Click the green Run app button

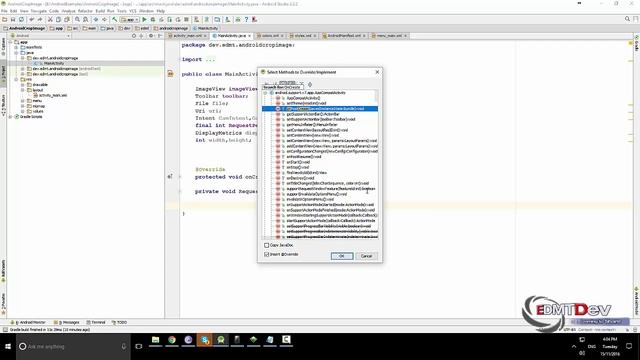tap(144, 20)
